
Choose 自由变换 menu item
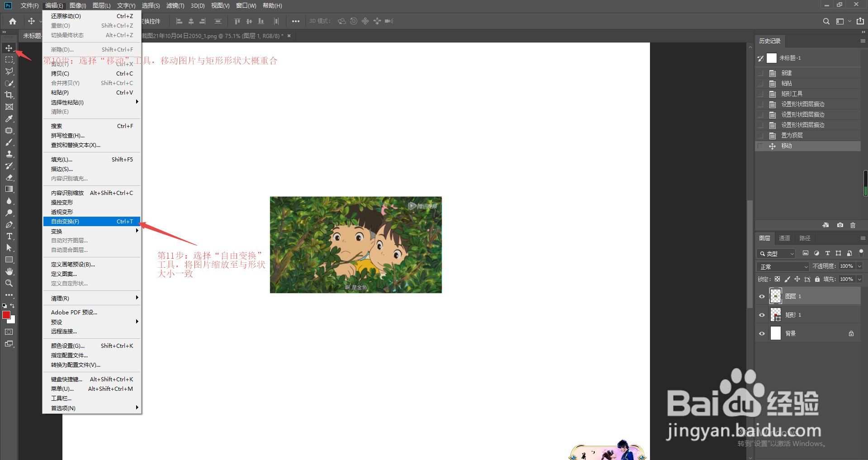coord(92,222)
